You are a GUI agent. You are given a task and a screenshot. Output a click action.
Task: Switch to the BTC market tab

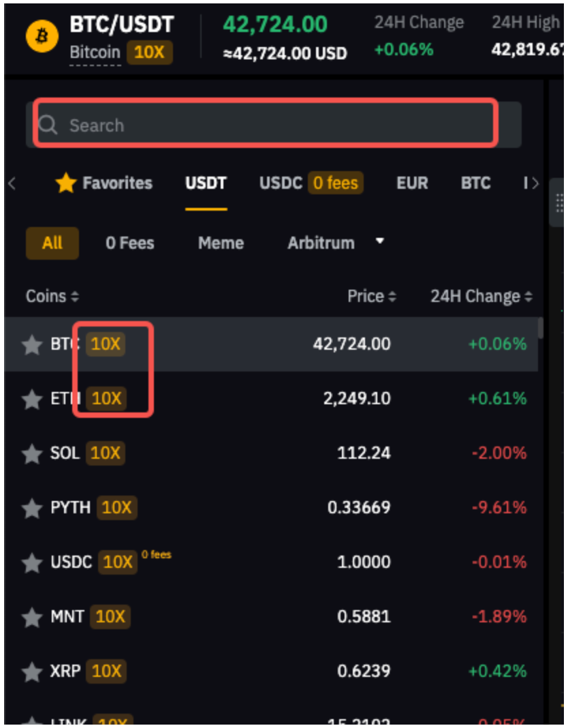(475, 183)
